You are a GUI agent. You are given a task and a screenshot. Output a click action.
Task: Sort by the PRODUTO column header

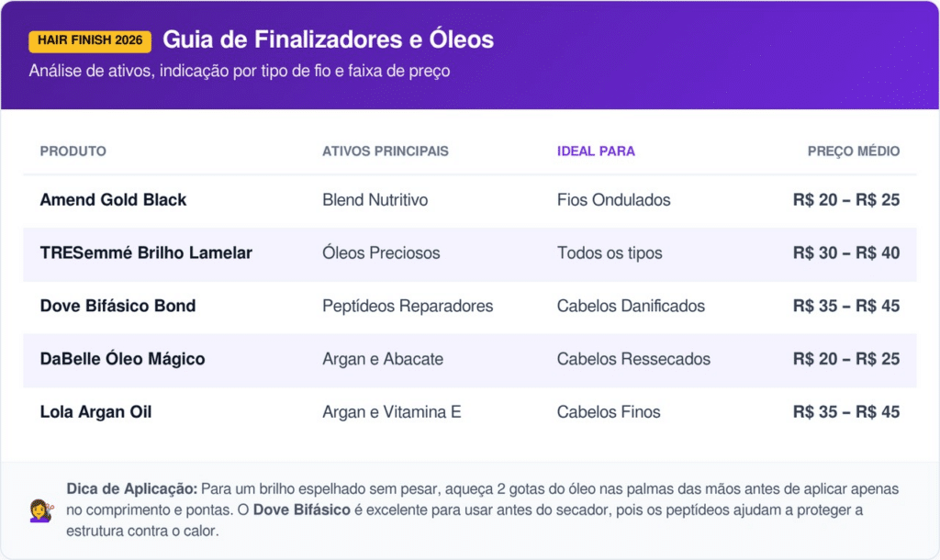tap(73, 151)
